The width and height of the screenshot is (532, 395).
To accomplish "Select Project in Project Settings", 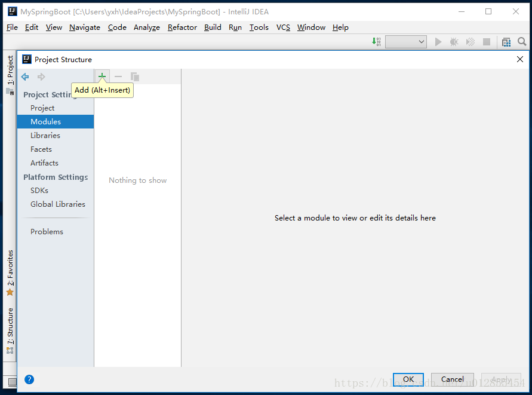I will [x=42, y=108].
